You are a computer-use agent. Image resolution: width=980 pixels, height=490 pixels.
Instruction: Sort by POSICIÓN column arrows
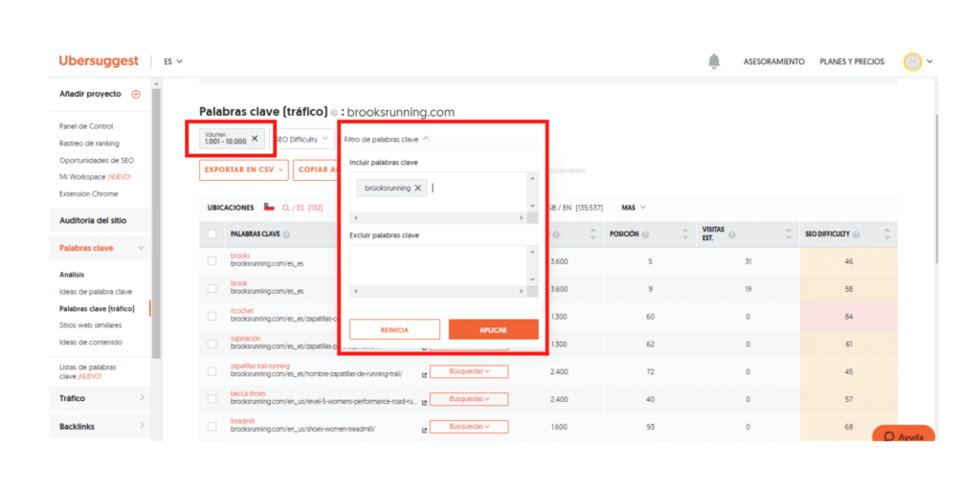[684, 234]
